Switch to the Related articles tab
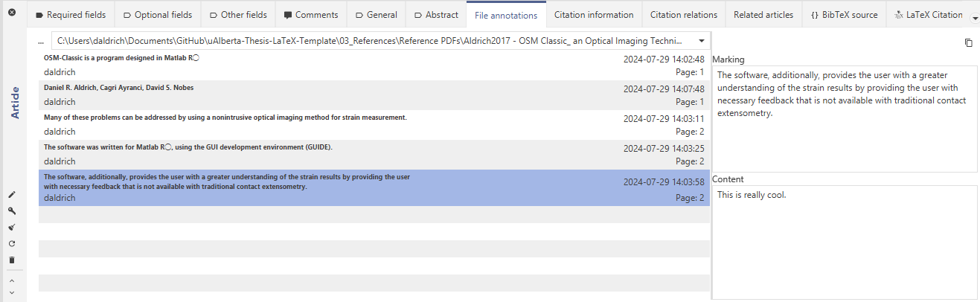Screen dimensions: 980x302 [x=763, y=15]
